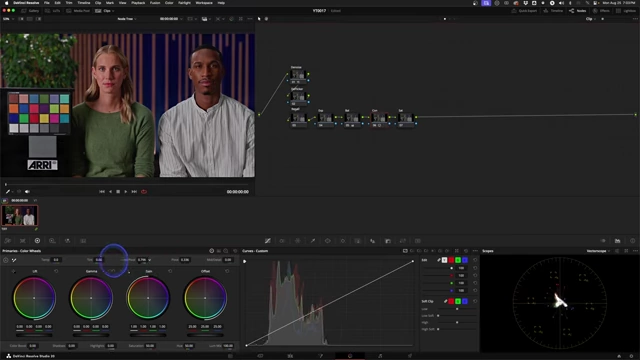Select the Curves palette icon
Viewport: 640px width, 360px height.
268,241
